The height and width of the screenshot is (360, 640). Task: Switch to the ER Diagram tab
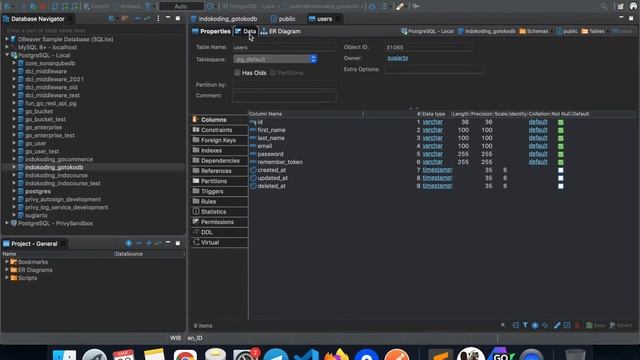coord(280,31)
